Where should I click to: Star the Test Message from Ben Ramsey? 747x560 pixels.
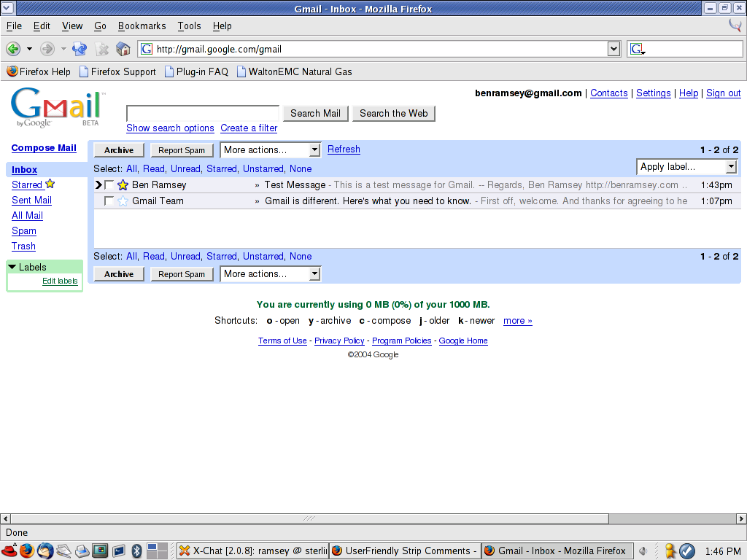[123, 184]
